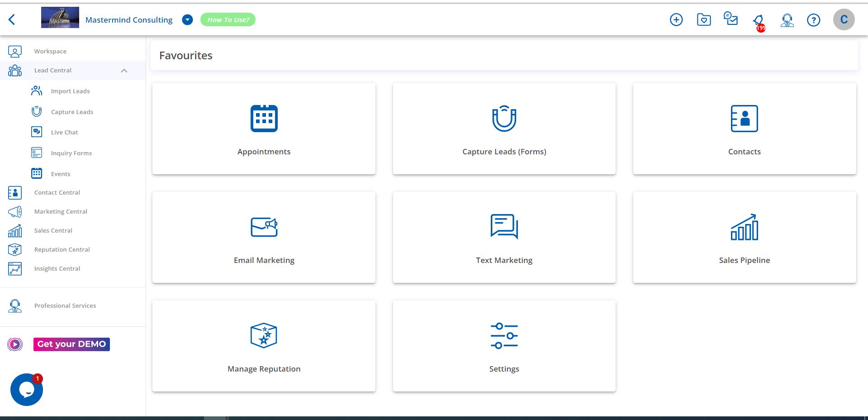
Task: Click the Get your DEMO button
Action: click(x=71, y=344)
